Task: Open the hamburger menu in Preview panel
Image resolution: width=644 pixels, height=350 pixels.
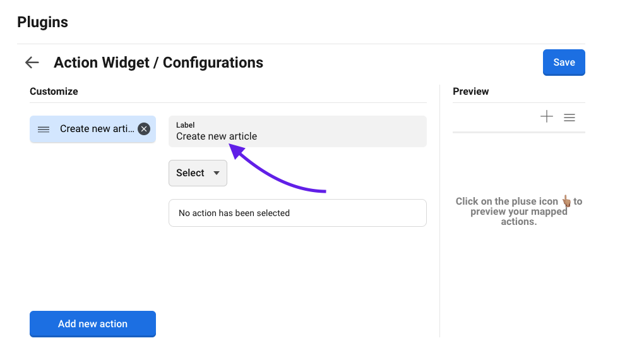Action: (569, 118)
